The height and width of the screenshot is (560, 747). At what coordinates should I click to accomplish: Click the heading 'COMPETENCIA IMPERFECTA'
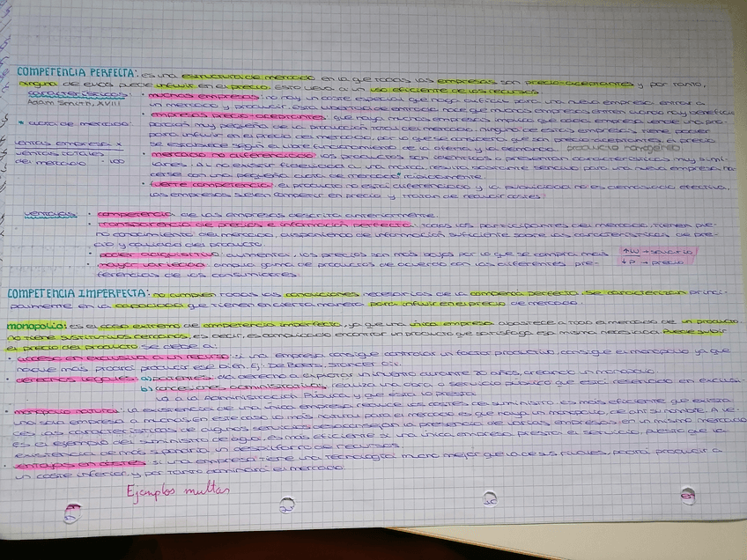pyautogui.click(x=78, y=293)
